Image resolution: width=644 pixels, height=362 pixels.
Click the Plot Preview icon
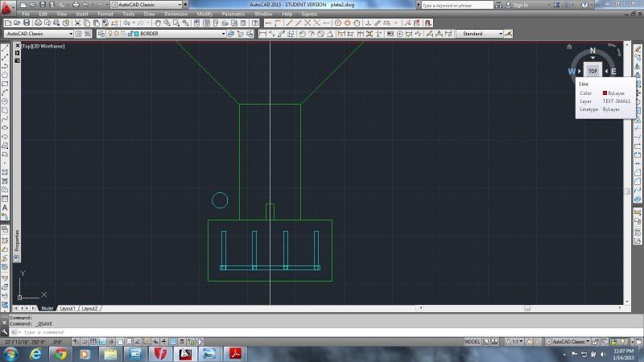47,23
